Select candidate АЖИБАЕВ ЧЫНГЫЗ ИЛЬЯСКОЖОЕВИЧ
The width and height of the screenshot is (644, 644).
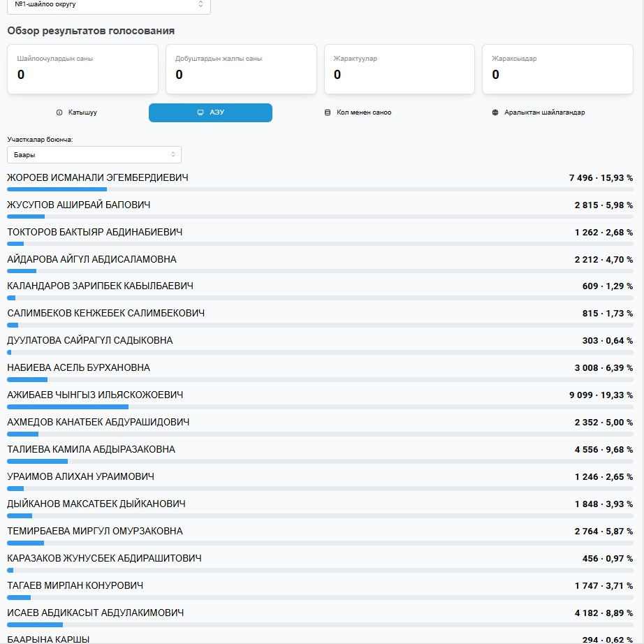(x=95, y=395)
